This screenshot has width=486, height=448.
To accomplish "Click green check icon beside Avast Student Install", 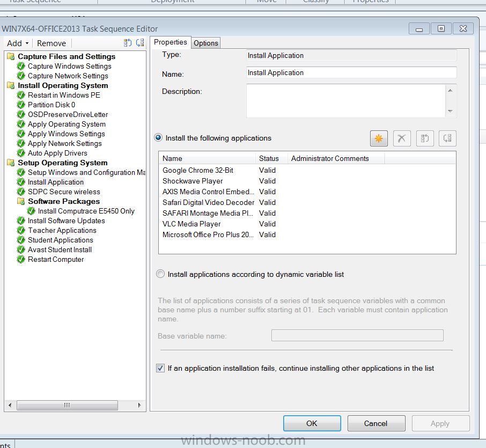I will tap(21, 249).
